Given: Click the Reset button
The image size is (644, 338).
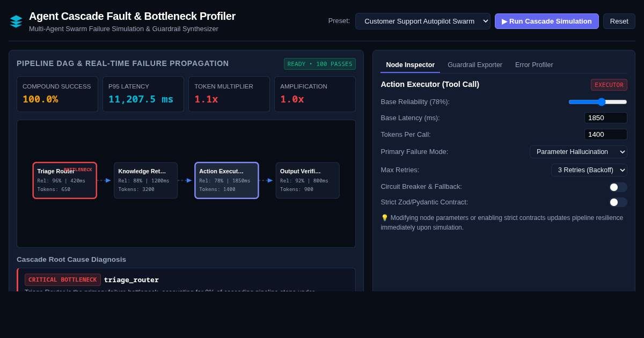Looking at the screenshot, I should (619, 21).
